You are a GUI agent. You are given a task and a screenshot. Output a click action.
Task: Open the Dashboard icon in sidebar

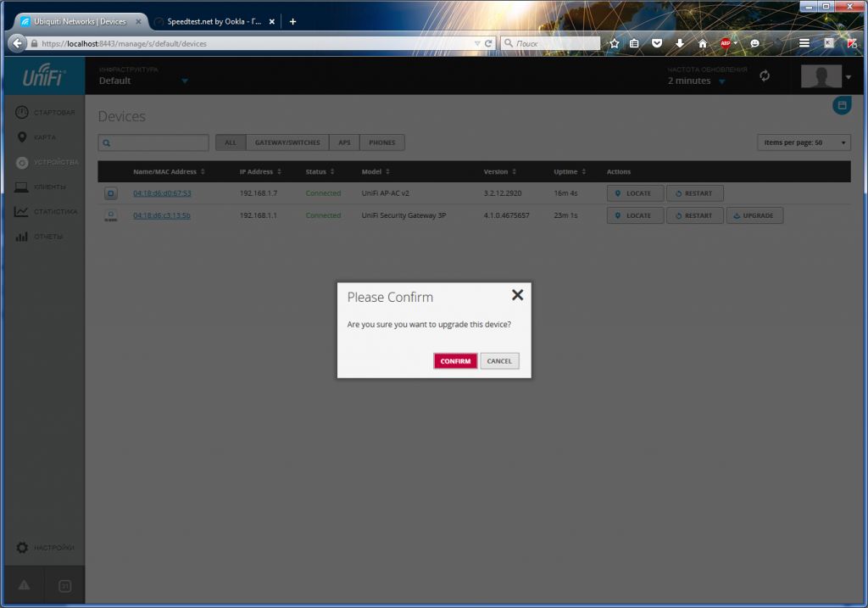[x=22, y=112]
